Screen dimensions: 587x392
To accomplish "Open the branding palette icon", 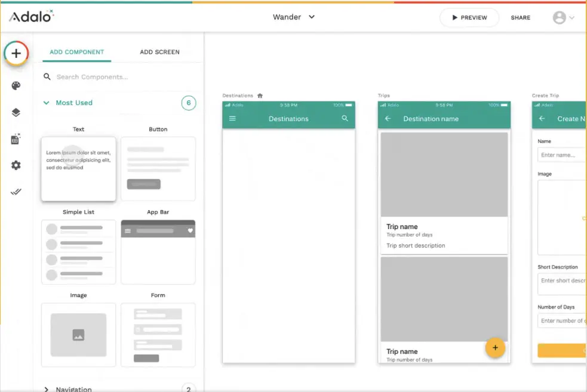I will point(16,86).
